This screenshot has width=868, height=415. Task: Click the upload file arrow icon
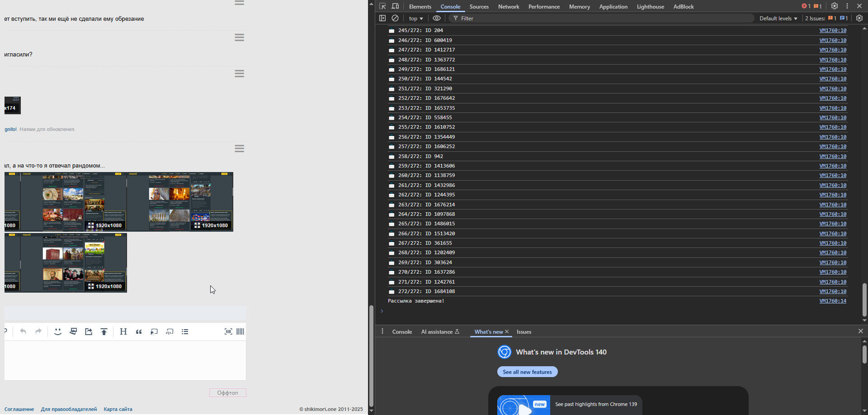point(104,332)
